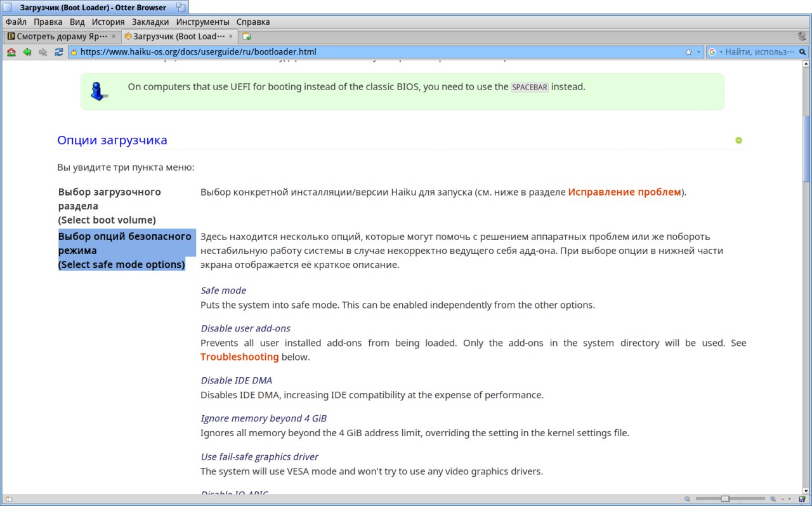
Task: Click the Ignore memory beyond 4 GiB title
Action: pos(264,418)
